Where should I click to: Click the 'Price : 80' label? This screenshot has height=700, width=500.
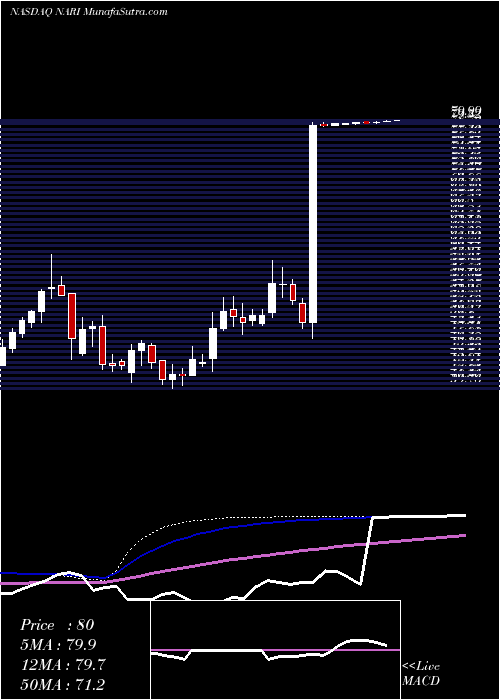click(x=57, y=625)
